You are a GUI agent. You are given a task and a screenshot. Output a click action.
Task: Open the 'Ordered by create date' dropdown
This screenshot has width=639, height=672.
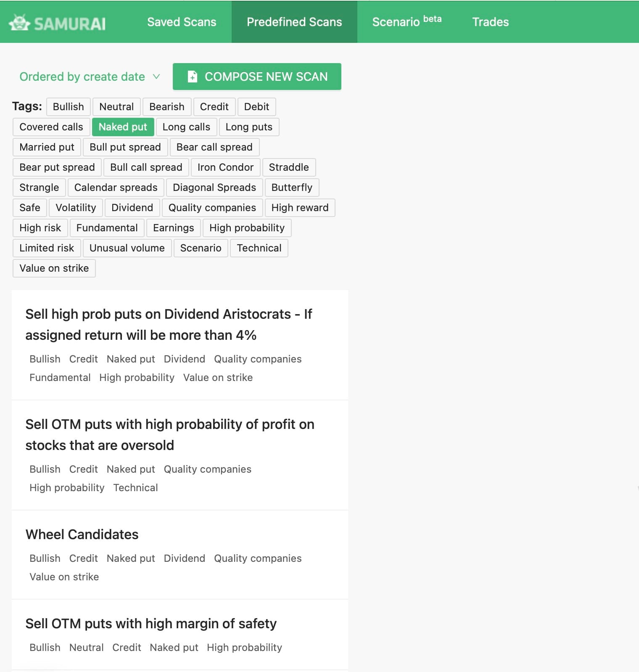[x=90, y=77]
